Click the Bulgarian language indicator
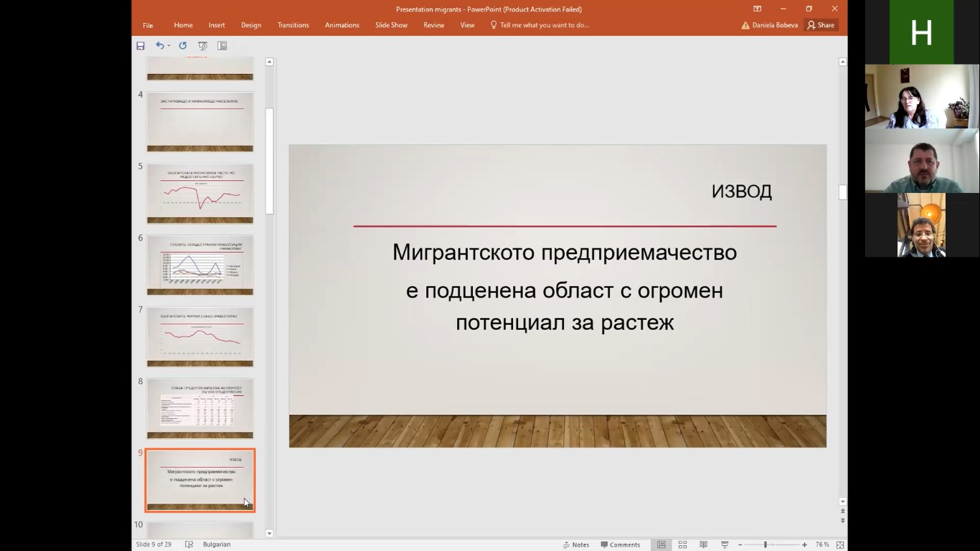 217,545
